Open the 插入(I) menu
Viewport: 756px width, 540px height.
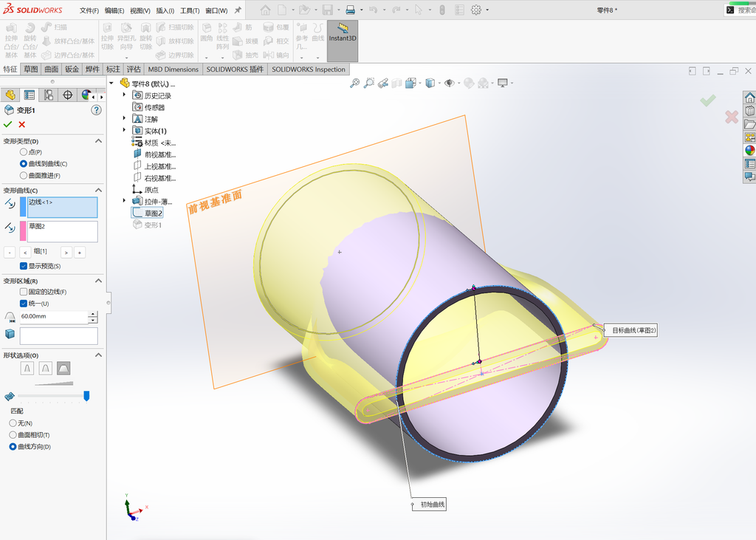(165, 10)
